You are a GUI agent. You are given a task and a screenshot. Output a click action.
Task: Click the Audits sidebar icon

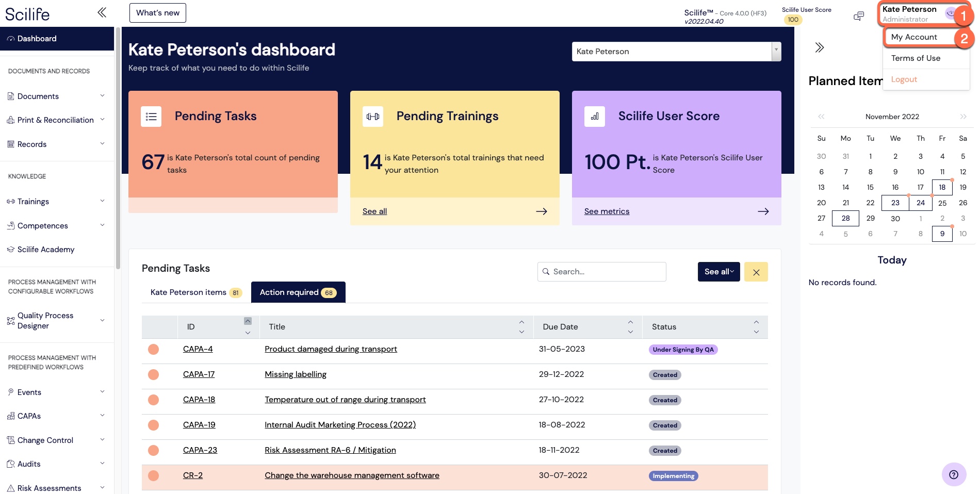(11, 464)
